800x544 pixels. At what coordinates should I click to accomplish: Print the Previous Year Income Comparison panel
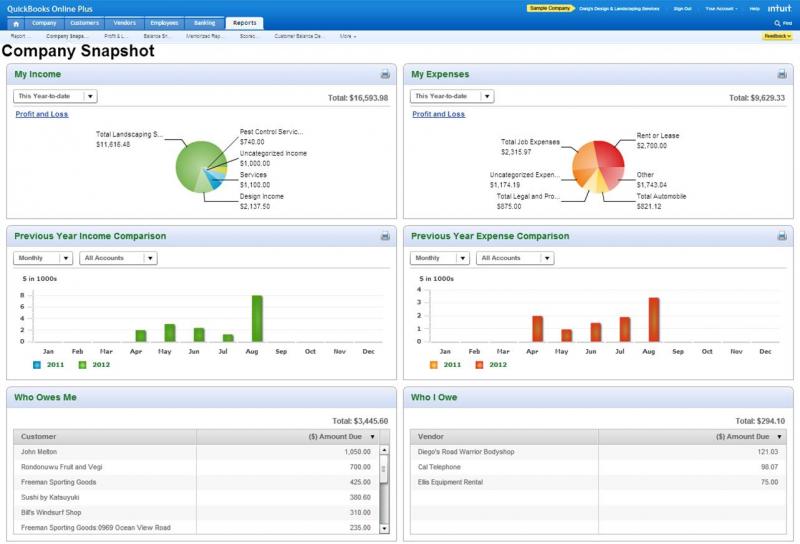click(x=385, y=236)
